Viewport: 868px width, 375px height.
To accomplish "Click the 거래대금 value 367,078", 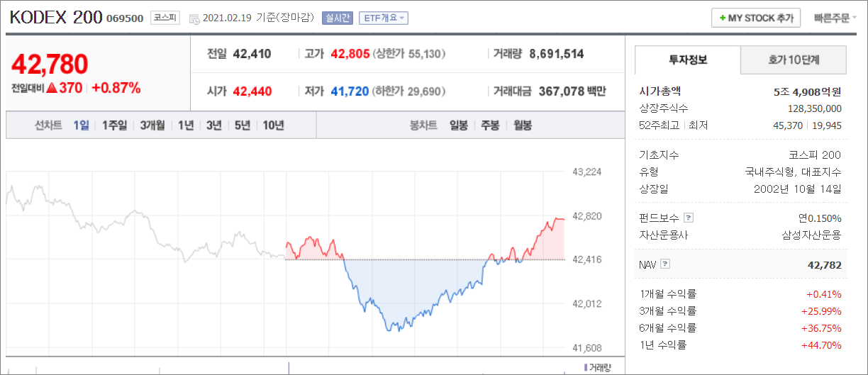I will [x=563, y=91].
